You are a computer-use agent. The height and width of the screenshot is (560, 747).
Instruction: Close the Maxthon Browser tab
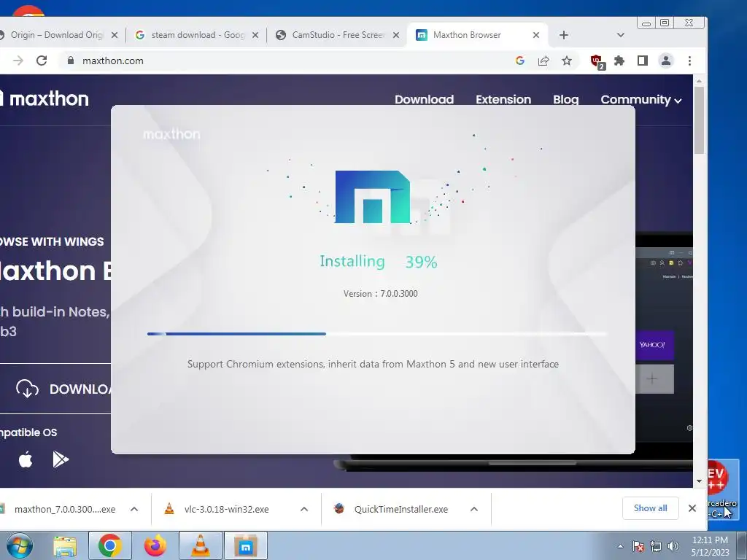[x=536, y=35]
